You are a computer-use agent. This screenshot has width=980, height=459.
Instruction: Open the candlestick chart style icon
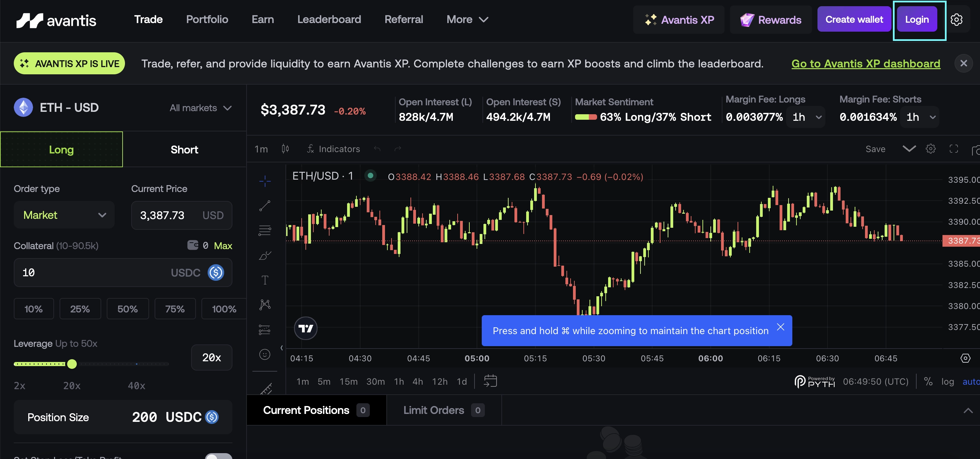pos(285,149)
